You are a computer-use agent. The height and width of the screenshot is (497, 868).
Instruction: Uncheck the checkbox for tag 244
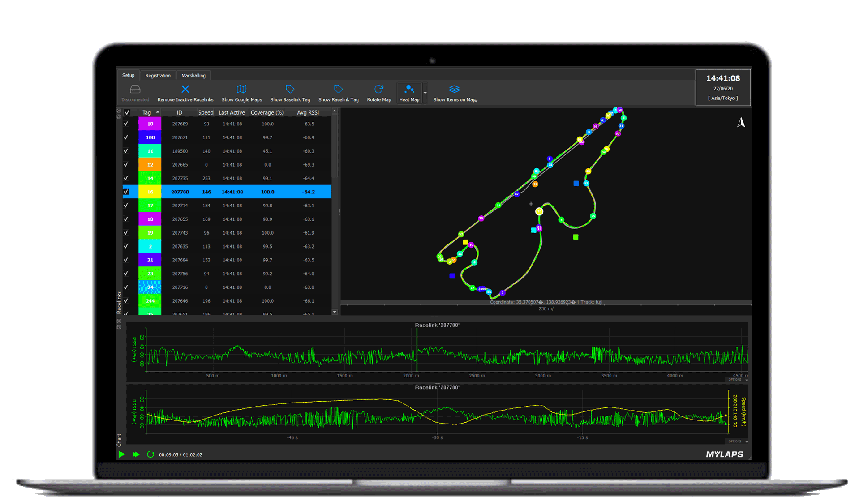pos(126,301)
